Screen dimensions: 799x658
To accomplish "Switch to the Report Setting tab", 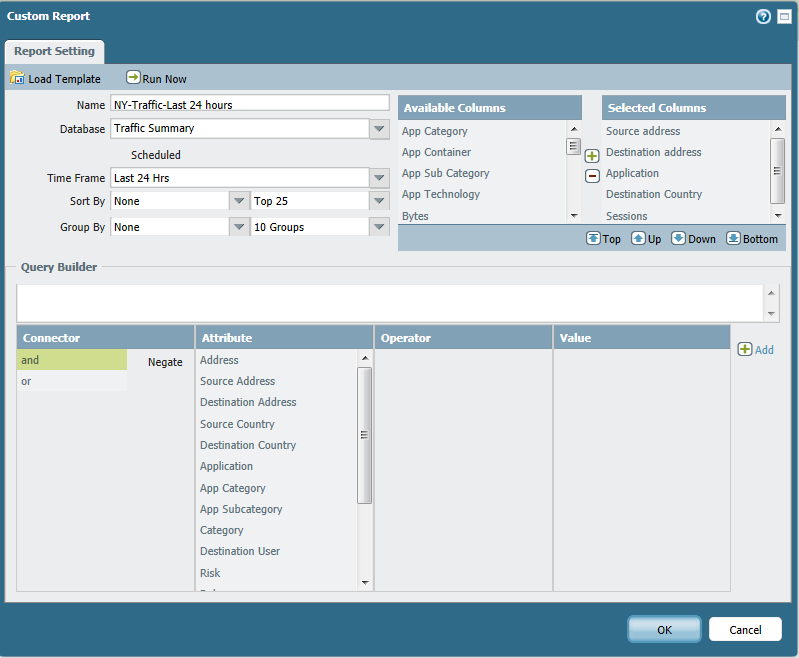I will click(55, 51).
